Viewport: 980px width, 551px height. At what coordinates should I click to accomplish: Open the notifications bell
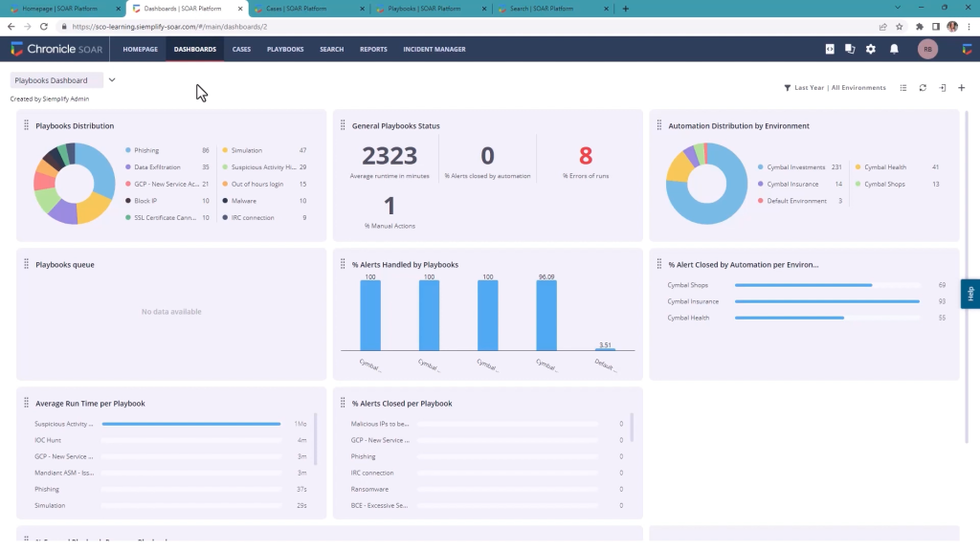click(x=895, y=49)
